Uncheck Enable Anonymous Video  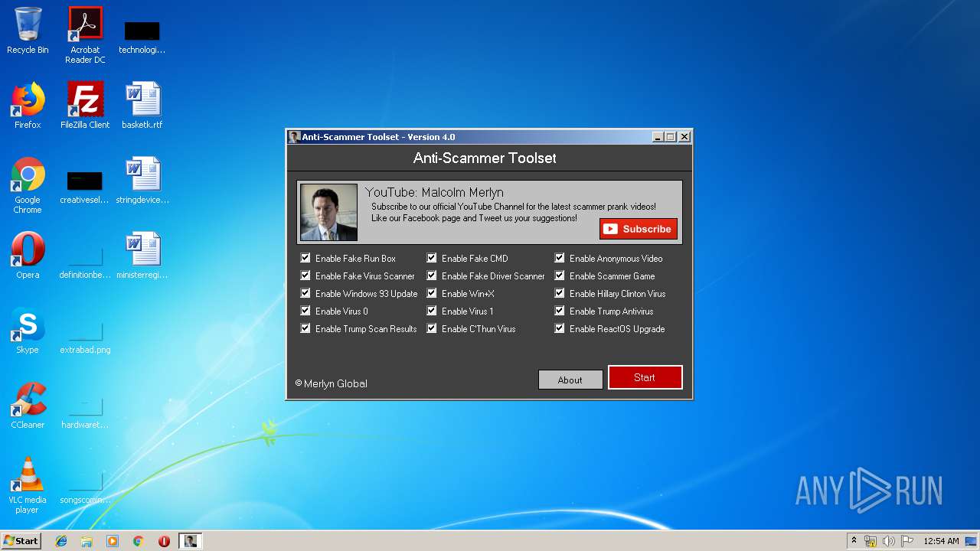[x=560, y=258]
